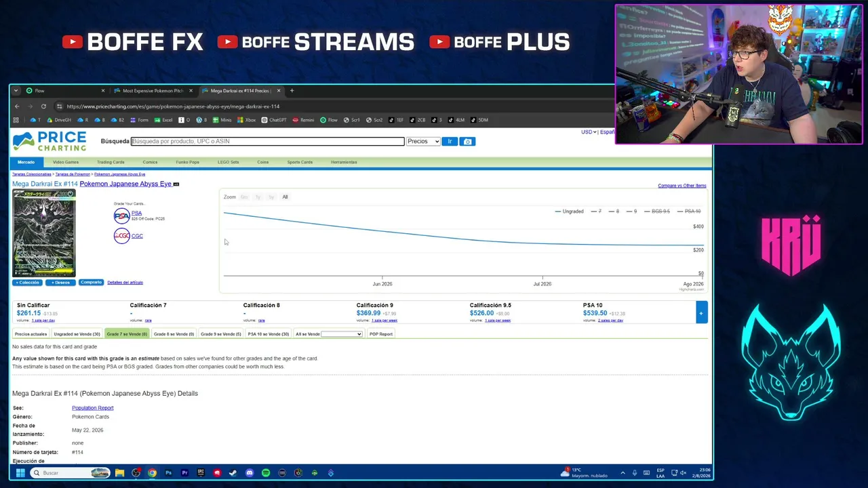The height and width of the screenshot is (488, 868).
Task: Open the Scr1 bookmark
Action: pos(352,120)
